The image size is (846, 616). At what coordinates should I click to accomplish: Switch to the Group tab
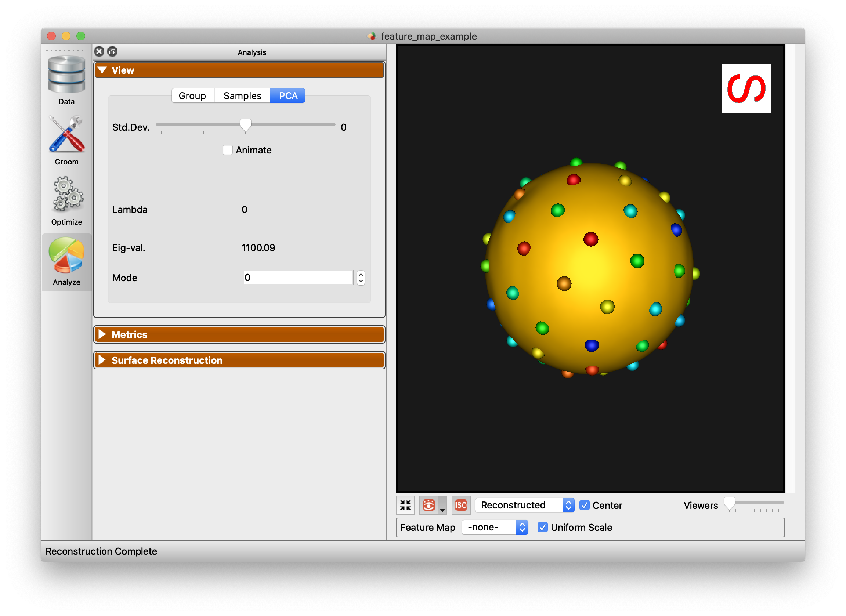coord(192,96)
